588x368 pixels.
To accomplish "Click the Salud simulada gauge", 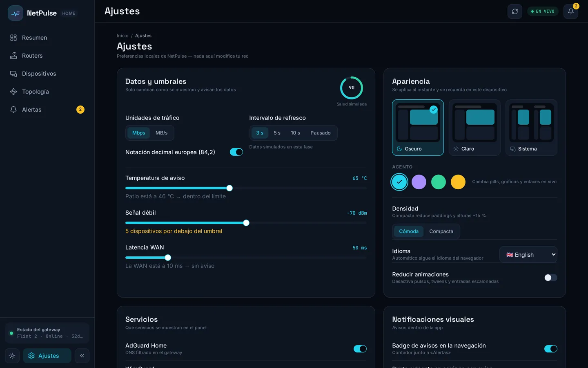I will [352, 88].
